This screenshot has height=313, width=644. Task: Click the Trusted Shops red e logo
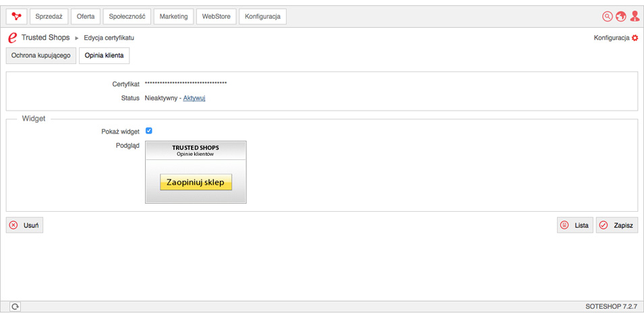13,38
